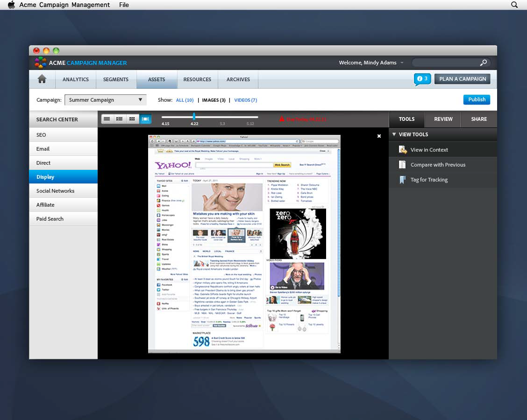Select Display in Search Center
This screenshot has height=420, width=527.
pos(63,176)
